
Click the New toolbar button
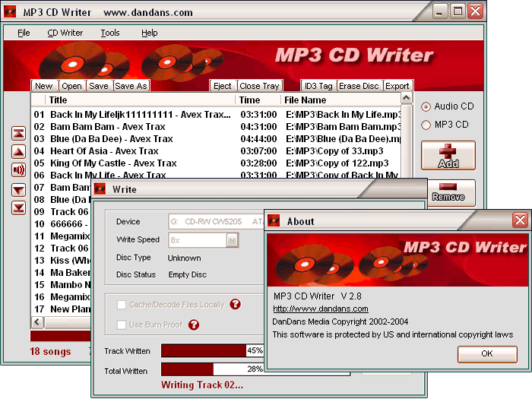point(44,86)
